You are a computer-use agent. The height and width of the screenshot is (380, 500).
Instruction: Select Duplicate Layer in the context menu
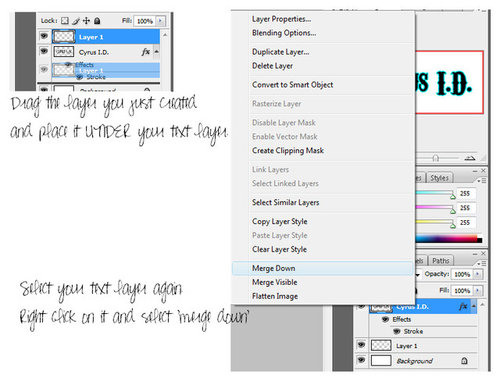pyautogui.click(x=281, y=52)
